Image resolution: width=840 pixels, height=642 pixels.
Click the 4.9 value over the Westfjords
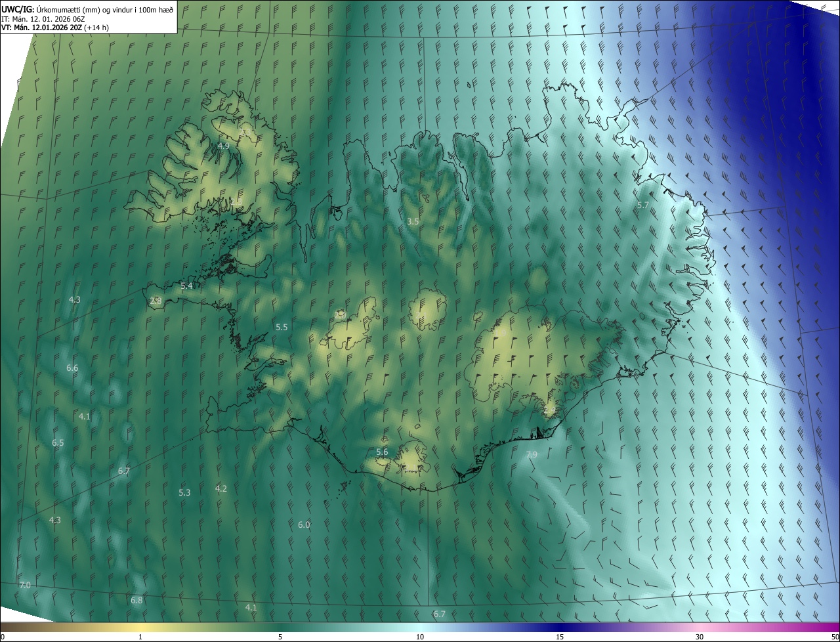(223, 146)
